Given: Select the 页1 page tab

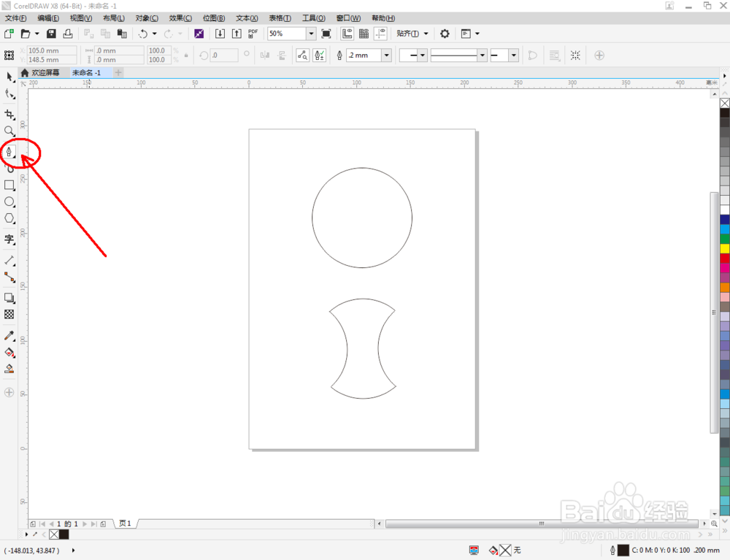Looking at the screenshot, I should (x=125, y=523).
